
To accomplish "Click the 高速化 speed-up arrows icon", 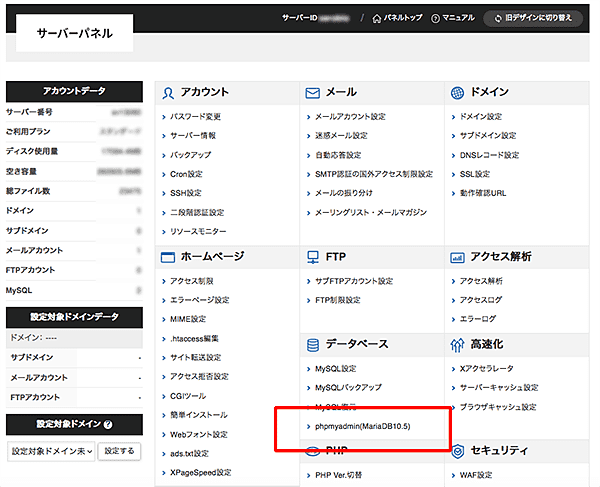I will 457,345.
